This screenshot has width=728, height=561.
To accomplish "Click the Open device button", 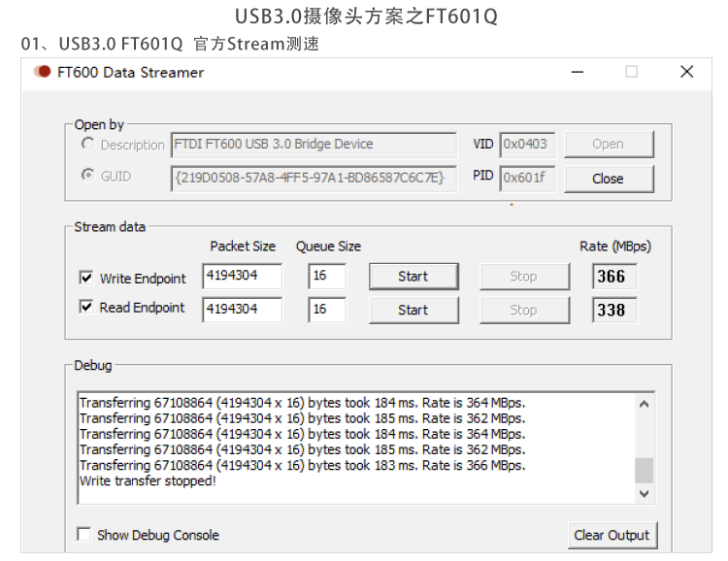I will point(609,144).
